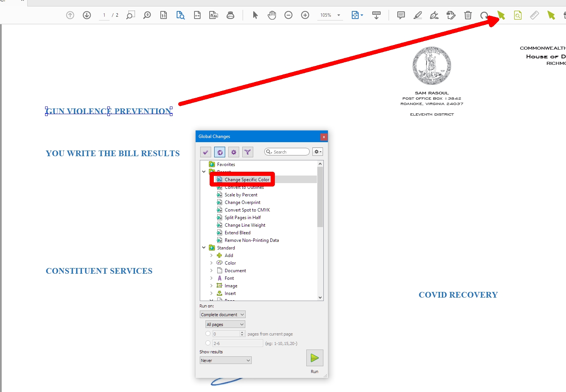Go to the next page arrow

pos(87,15)
